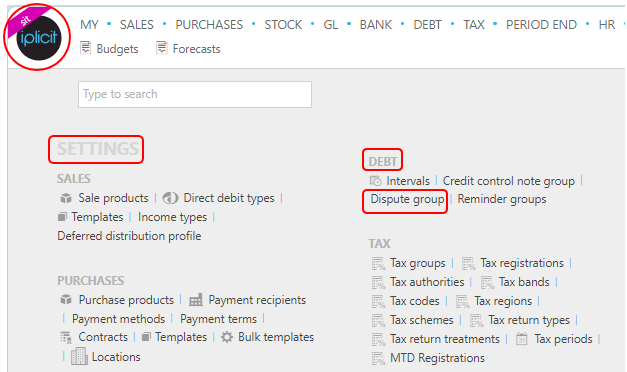This screenshot has width=627, height=372.
Task: Open Direct debit types settings
Action: (229, 198)
